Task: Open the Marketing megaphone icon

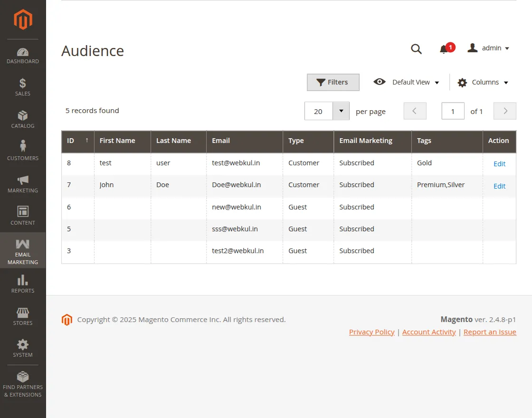Action: pos(23,184)
